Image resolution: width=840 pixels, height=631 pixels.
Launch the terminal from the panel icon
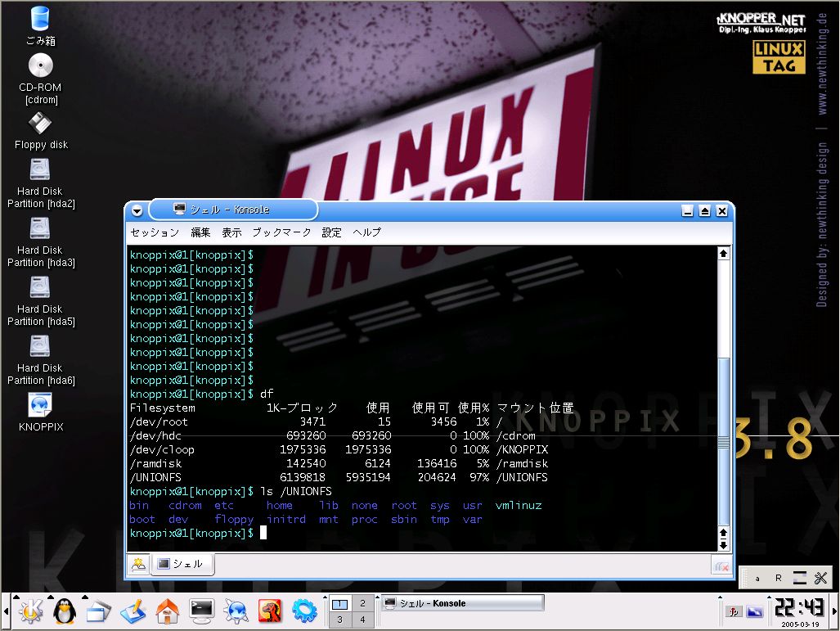tap(201, 611)
